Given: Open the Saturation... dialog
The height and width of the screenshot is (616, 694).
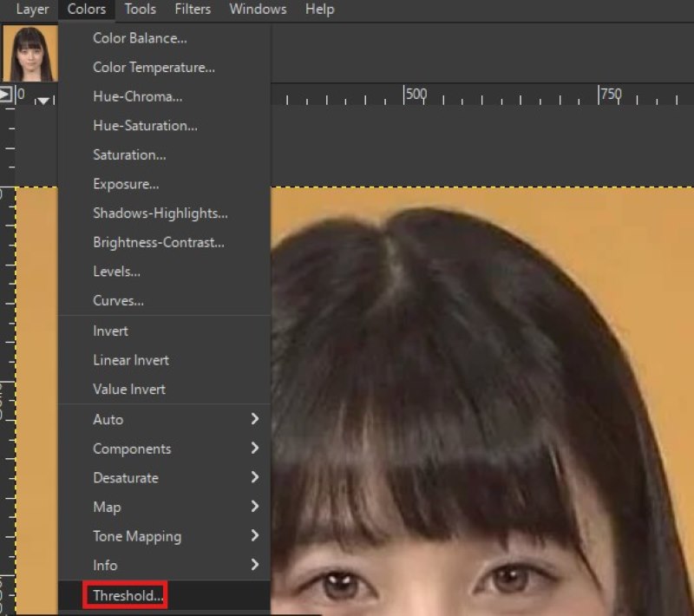Looking at the screenshot, I should 165,155.
